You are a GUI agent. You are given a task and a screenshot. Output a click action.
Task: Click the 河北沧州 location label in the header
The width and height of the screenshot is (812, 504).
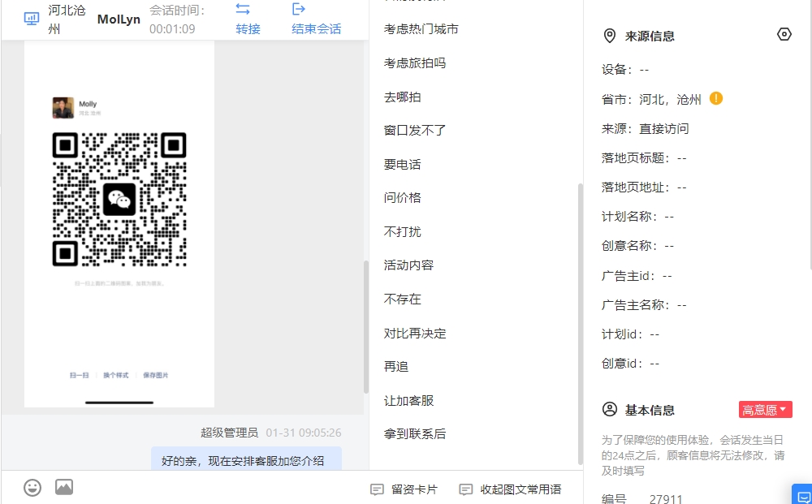click(67, 19)
